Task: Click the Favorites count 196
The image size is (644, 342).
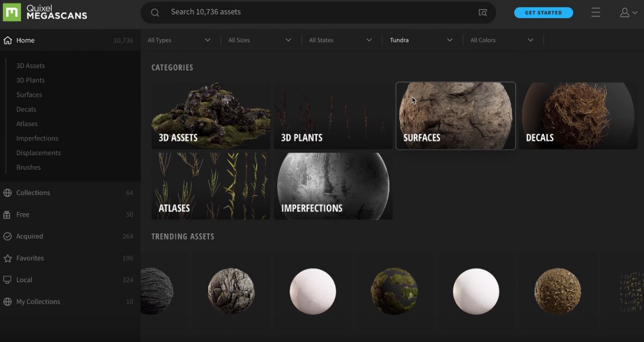Action: 128,258
